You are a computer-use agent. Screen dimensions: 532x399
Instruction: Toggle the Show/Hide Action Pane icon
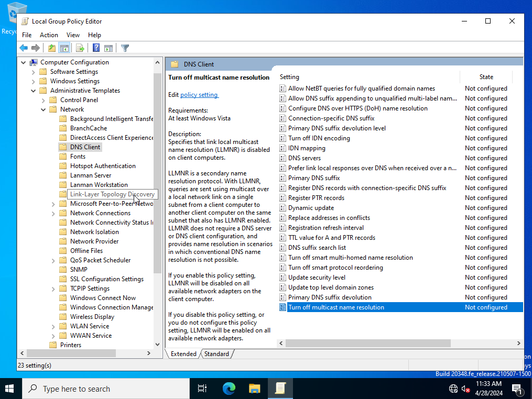point(108,48)
